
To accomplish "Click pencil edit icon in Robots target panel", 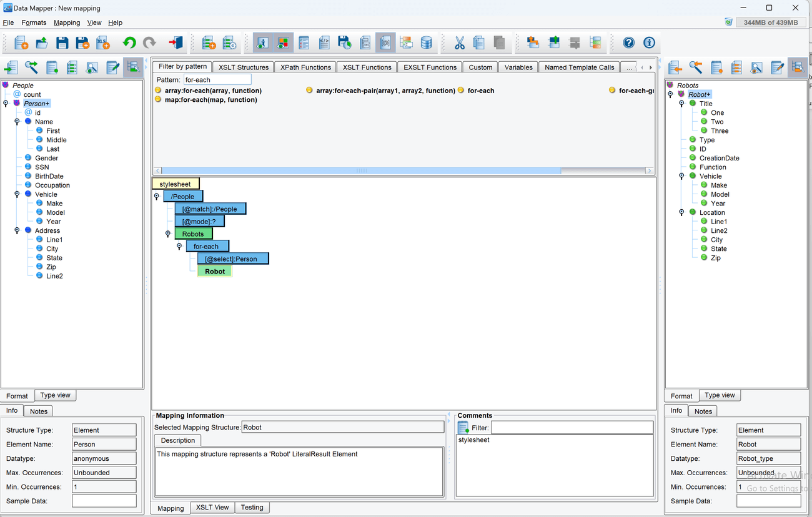I will (777, 67).
